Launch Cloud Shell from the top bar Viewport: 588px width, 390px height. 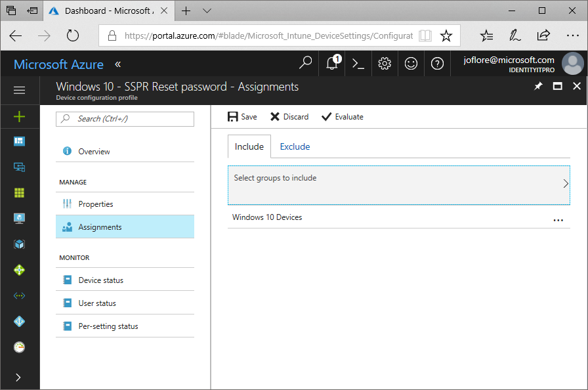coord(358,64)
